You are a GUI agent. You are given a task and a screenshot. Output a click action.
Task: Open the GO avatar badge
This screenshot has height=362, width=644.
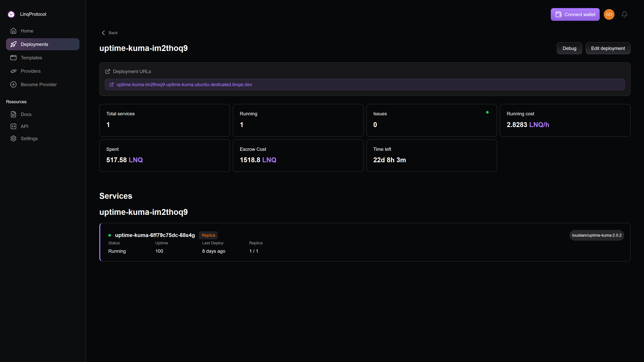[609, 14]
